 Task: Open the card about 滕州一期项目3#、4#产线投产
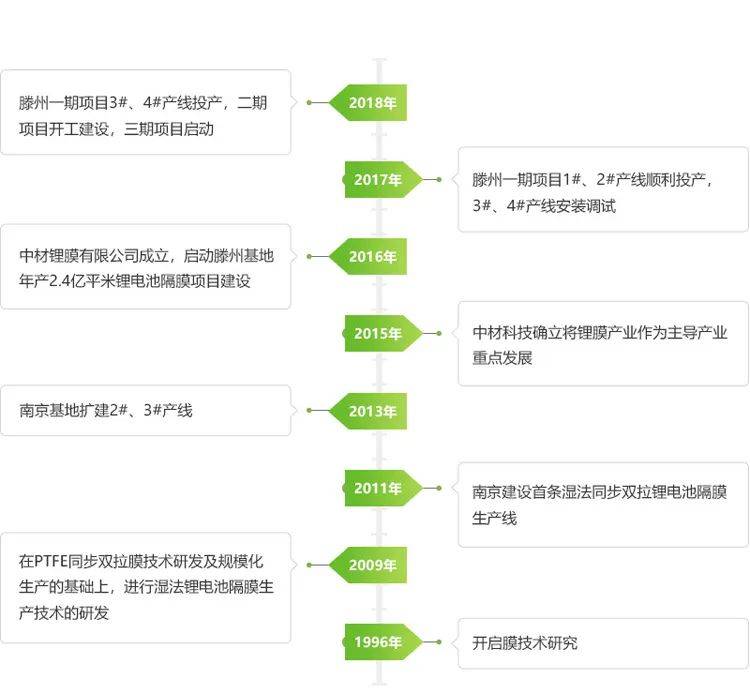[x=146, y=112]
